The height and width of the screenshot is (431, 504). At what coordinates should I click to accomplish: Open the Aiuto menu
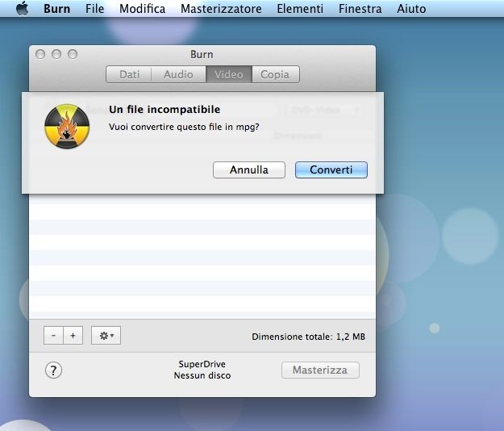tap(411, 9)
